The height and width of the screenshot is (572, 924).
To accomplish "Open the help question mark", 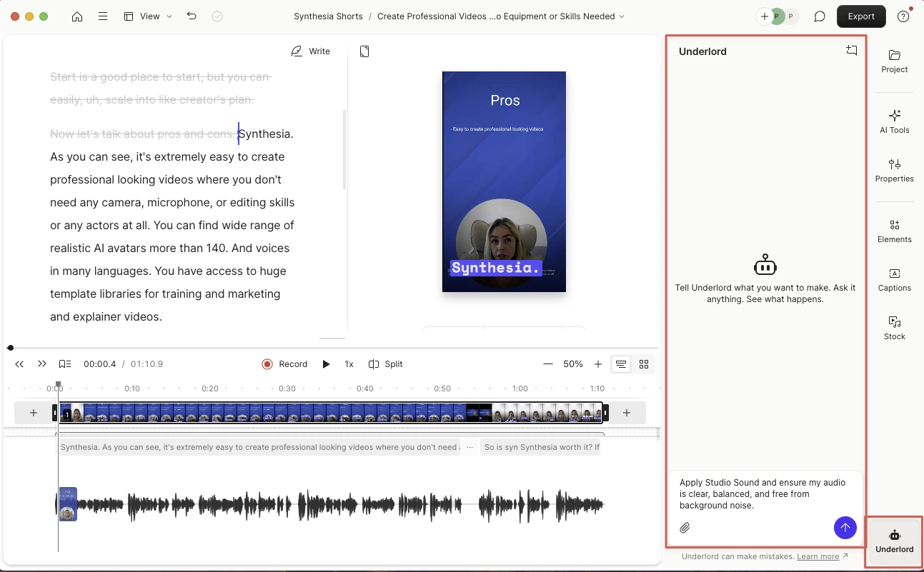I will coord(903,16).
